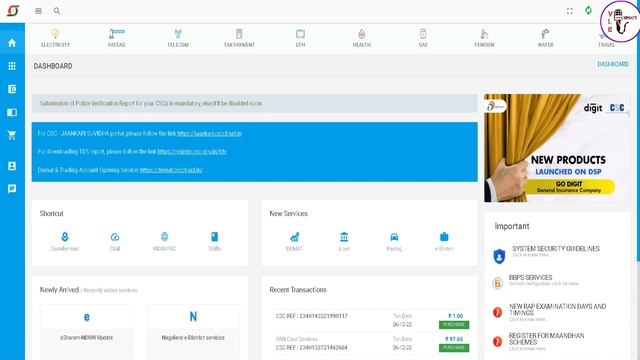This screenshot has width=640, height=360.
Task: Click PURCHASE badge for ₹97.66 transaction
Action: (x=454, y=348)
